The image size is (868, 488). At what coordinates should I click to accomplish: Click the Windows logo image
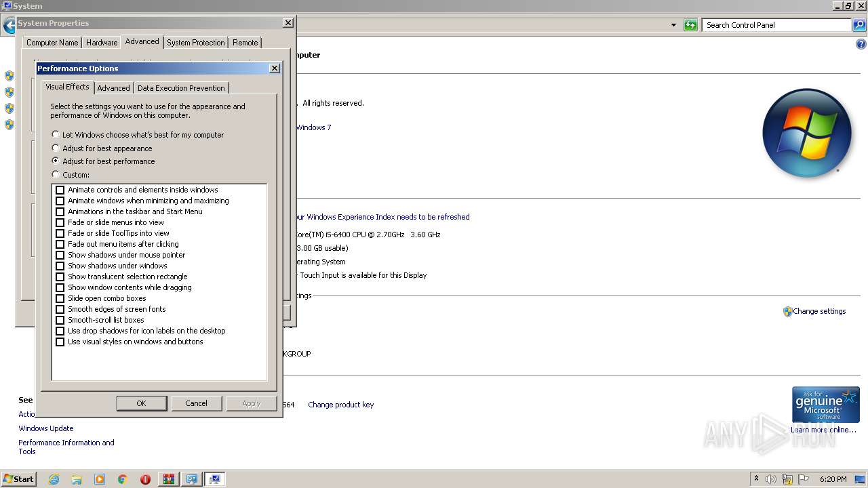(x=806, y=133)
